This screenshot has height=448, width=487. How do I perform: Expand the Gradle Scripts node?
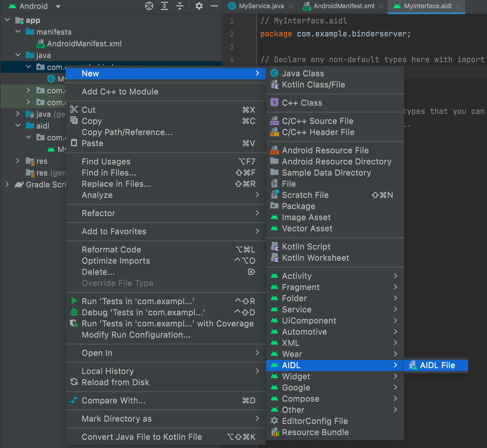click(x=8, y=184)
